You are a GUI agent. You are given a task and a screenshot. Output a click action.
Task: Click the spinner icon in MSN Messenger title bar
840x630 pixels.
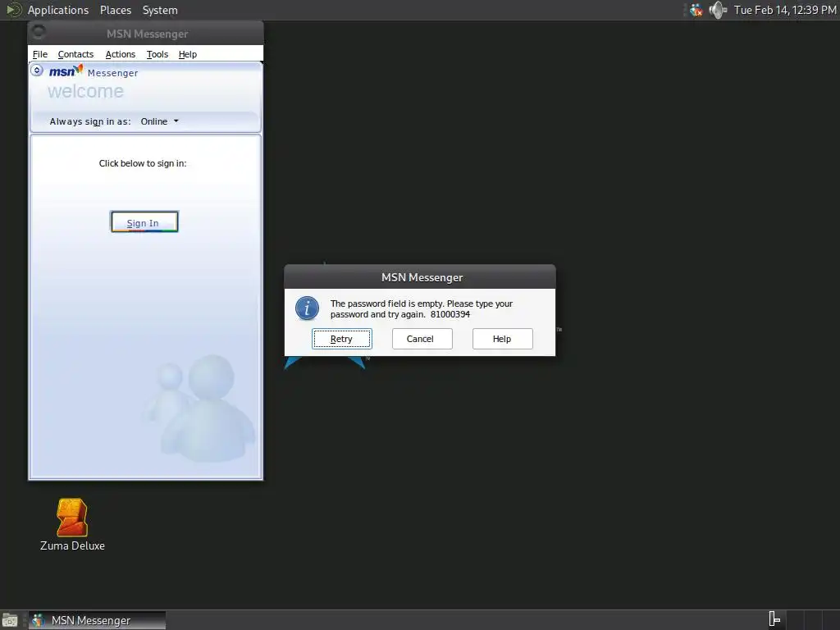39,32
